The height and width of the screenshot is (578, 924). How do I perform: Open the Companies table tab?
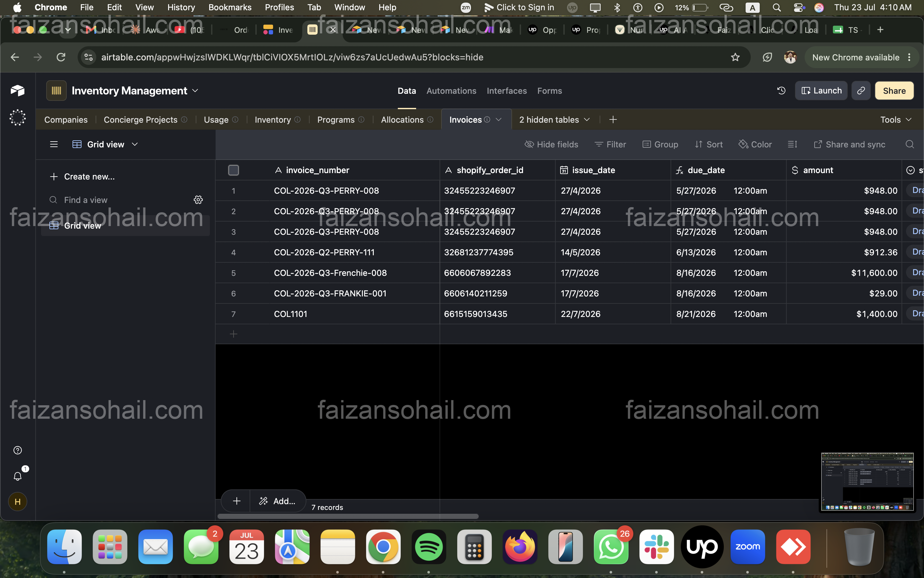[66, 120]
